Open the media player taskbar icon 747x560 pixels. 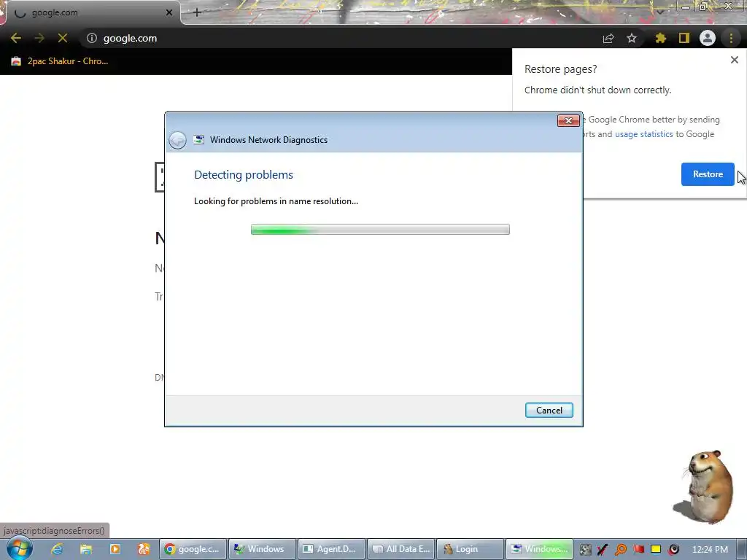(115, 549)
